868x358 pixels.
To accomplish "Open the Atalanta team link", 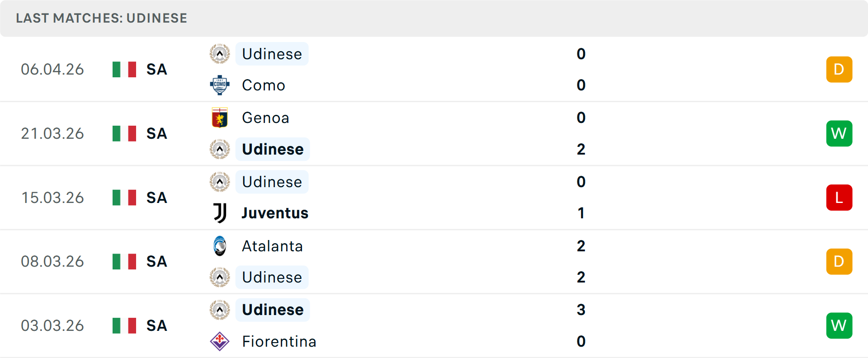I will [272, 246].
